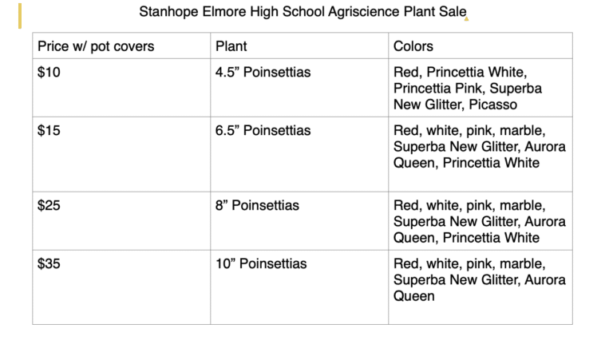Click the $25 price cell

[x=49, y=206]
